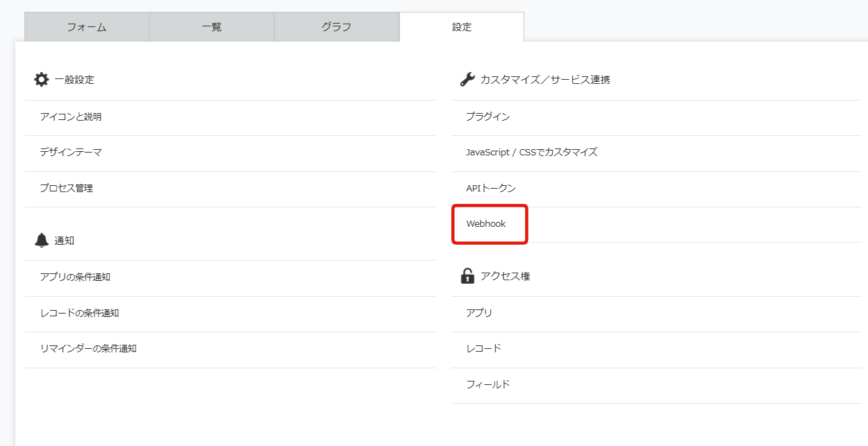
Task: Click the highlighted Webhook link
Action: click(486, 224)
